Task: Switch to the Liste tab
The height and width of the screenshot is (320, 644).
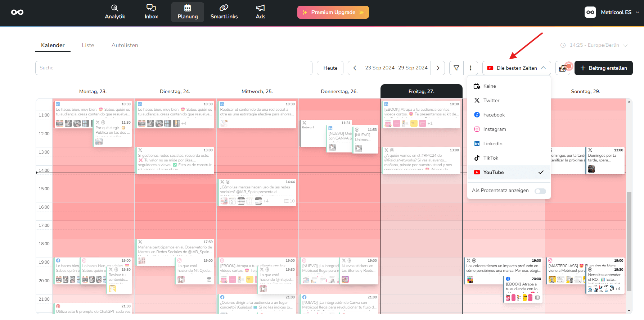Action: tap(88, 45)
